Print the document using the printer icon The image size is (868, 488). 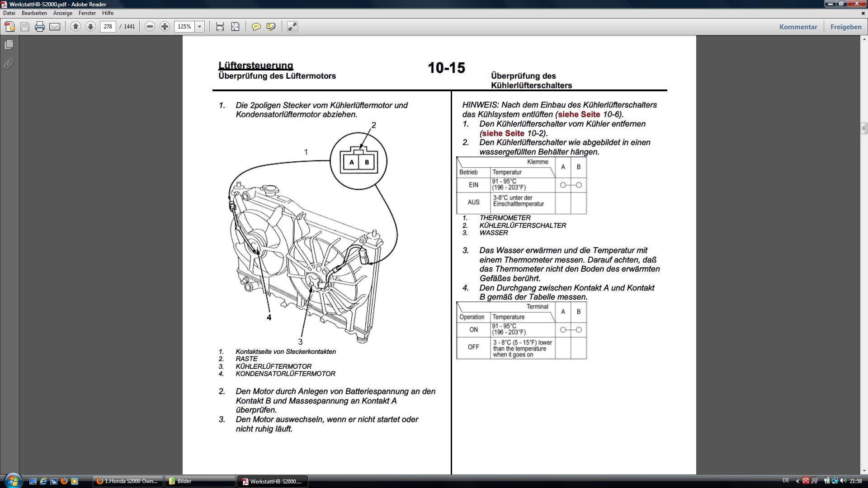tap(40, 27)
